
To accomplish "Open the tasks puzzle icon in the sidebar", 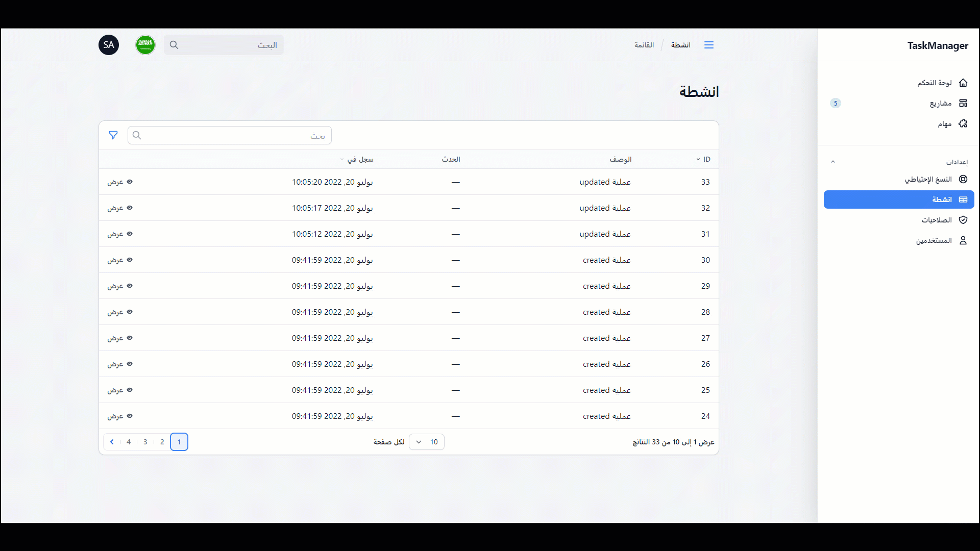I will click(963, 123).
